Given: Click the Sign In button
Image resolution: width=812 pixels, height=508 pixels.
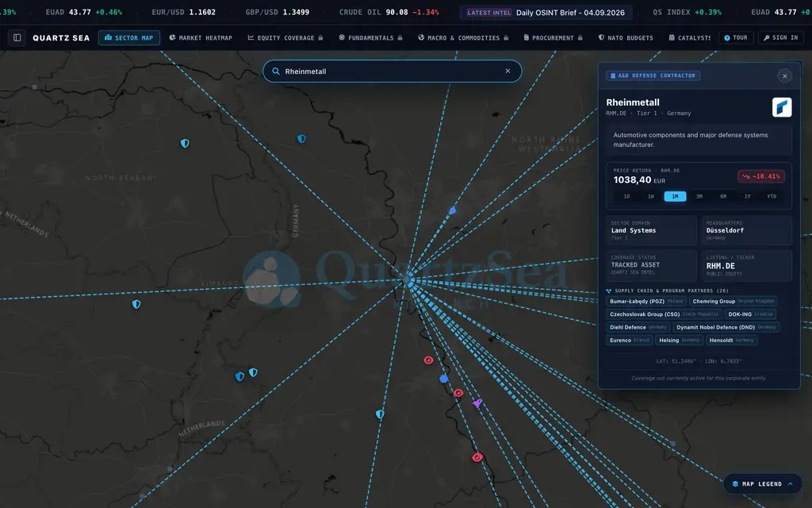Looking at the screenshot, I should pyautogui.click(x=781, y=38).
